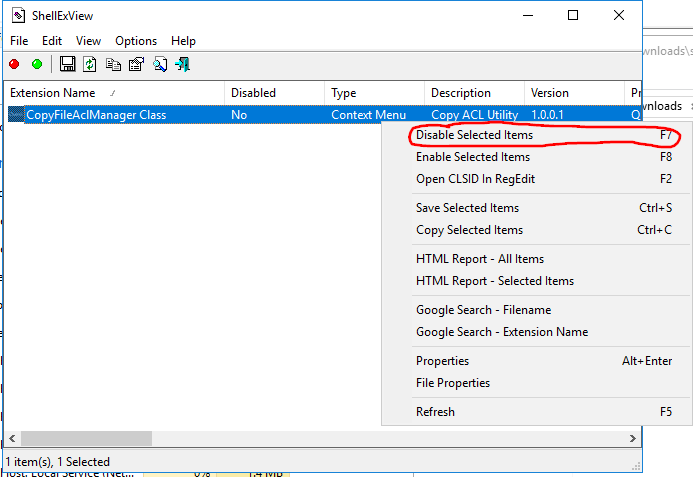Click the horizontal scrollbar thumb
Viewport: 693px width, 477px height.
coord(87,439)
